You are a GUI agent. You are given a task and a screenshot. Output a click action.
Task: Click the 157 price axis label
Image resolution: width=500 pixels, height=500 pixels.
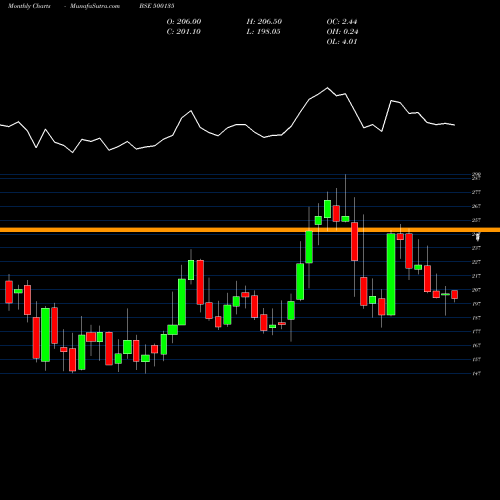coord(476,360)
